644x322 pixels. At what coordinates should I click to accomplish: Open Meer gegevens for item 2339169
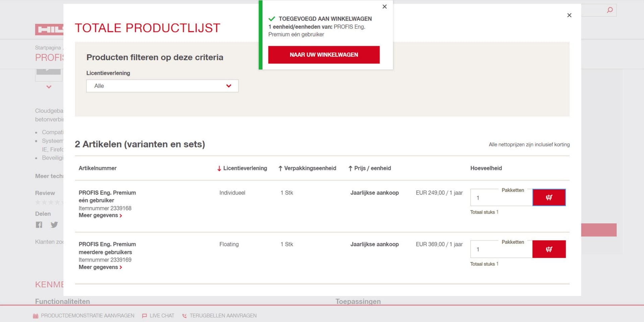[x=100, y=267]
